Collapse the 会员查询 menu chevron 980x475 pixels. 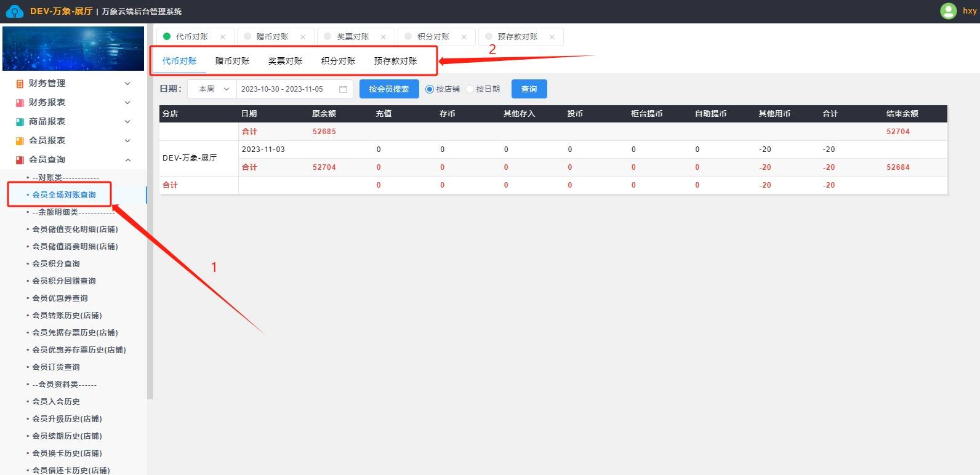click(x=127, y=160)
